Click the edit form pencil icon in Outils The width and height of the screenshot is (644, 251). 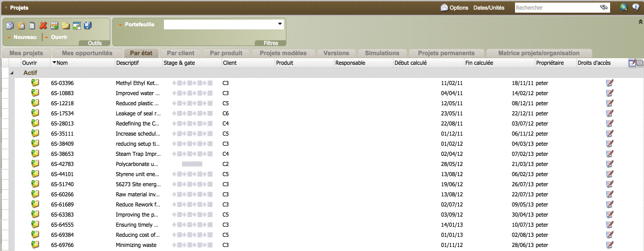tap(76, 26)
